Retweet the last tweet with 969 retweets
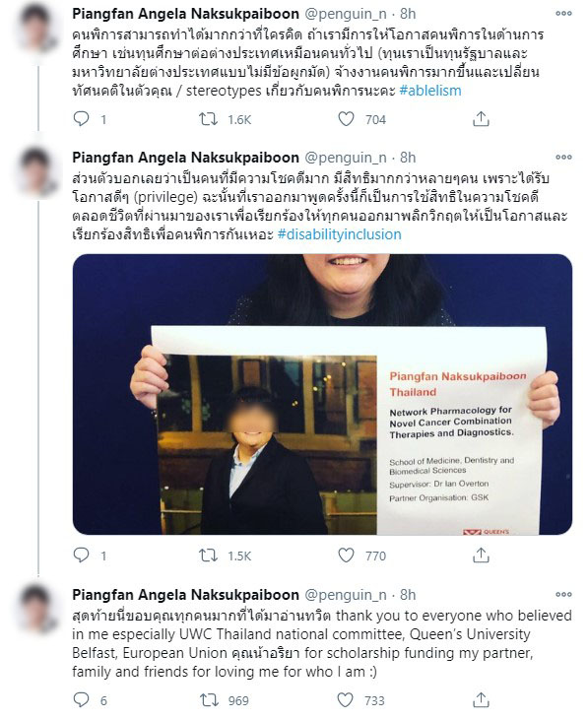The height and width of the screenshot is (719, 588). click(209, 699)
